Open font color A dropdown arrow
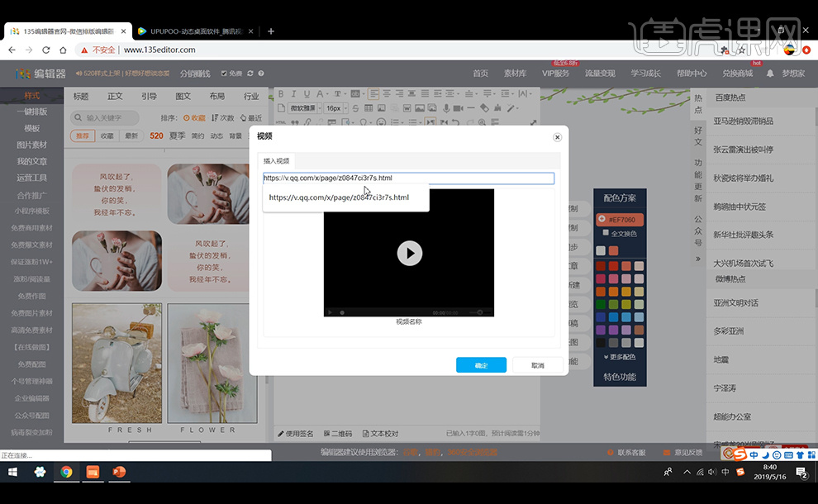Image resolution: width=818 pixels, height=504 pixels. [327, 94]
